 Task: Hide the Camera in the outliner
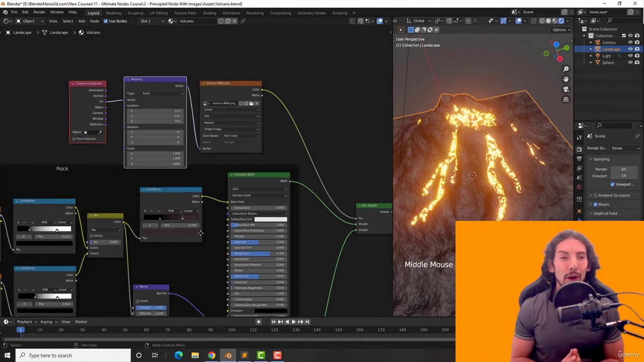point(631,42)
